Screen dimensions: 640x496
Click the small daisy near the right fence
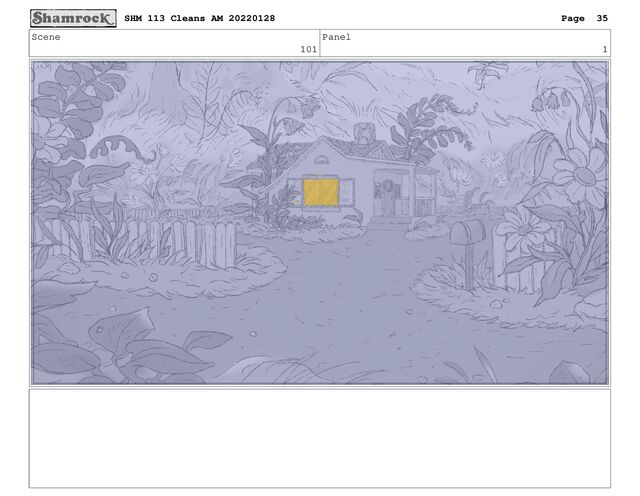(x=522, y=229)
